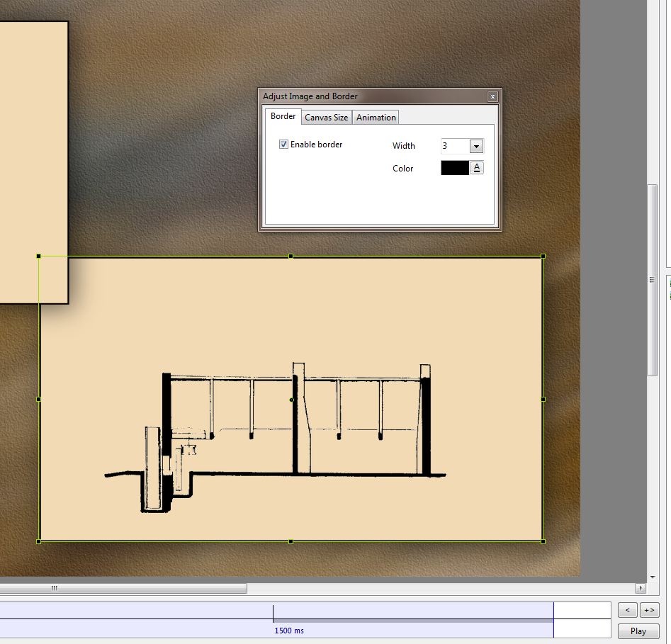Viewport: 671px width, 644px height.
Task: Close the Adjust Image and Border dialog
Action: click(x=492, y=97)
